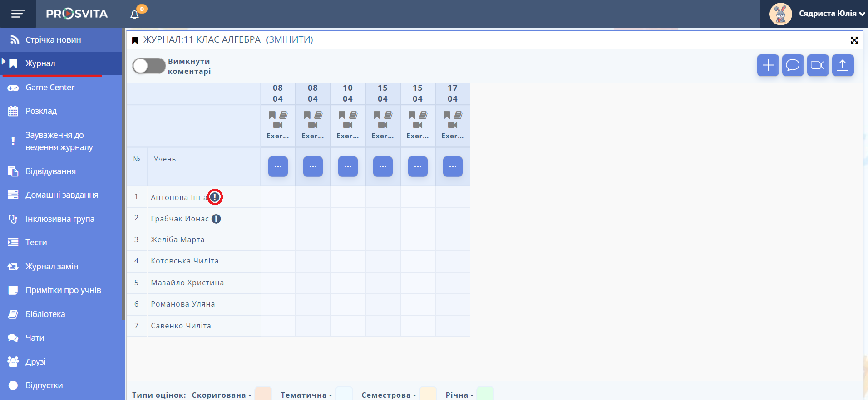Open the options menu for the 17.04 column

point(453,166)
